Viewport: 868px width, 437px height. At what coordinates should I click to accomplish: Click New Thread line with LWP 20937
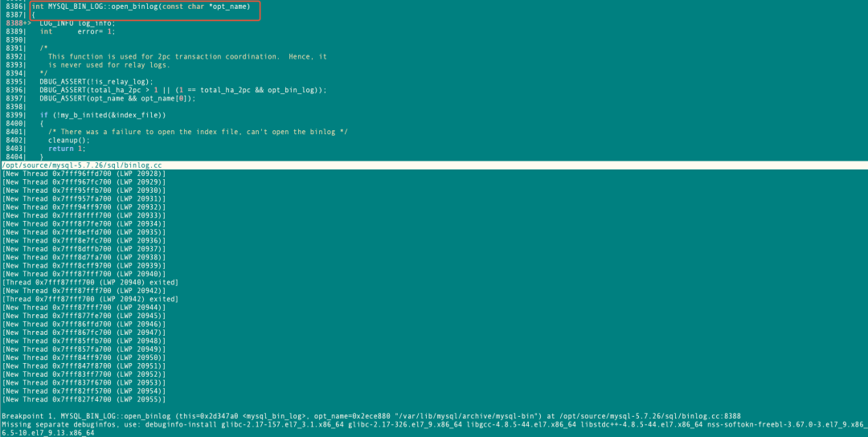click(84, 249)
